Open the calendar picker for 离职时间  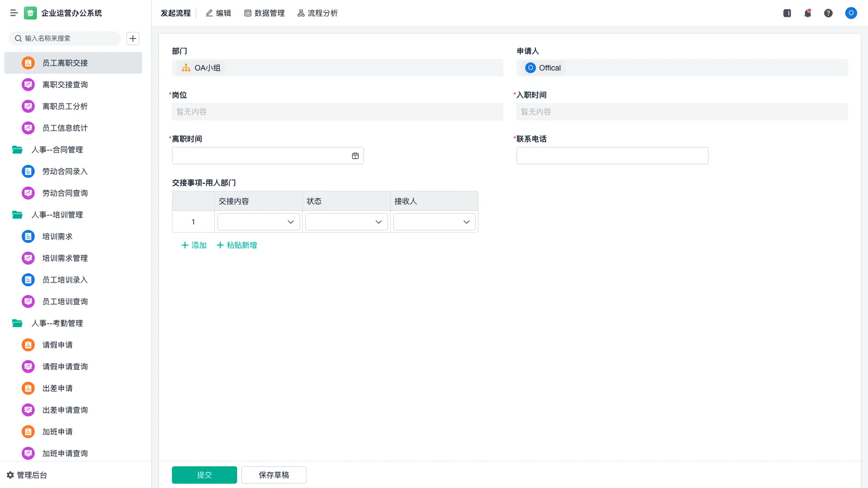point(355,156)
